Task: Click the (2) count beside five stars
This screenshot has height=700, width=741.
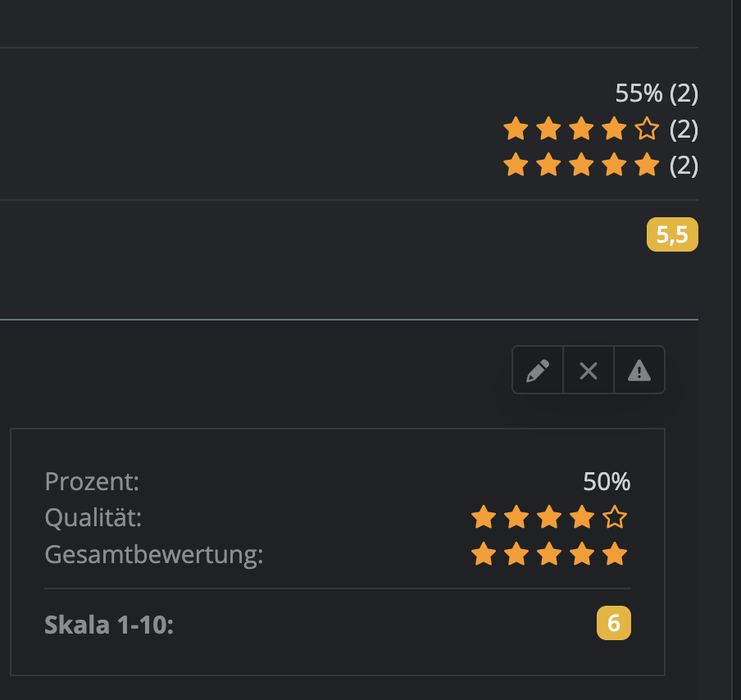Action: 684,166
